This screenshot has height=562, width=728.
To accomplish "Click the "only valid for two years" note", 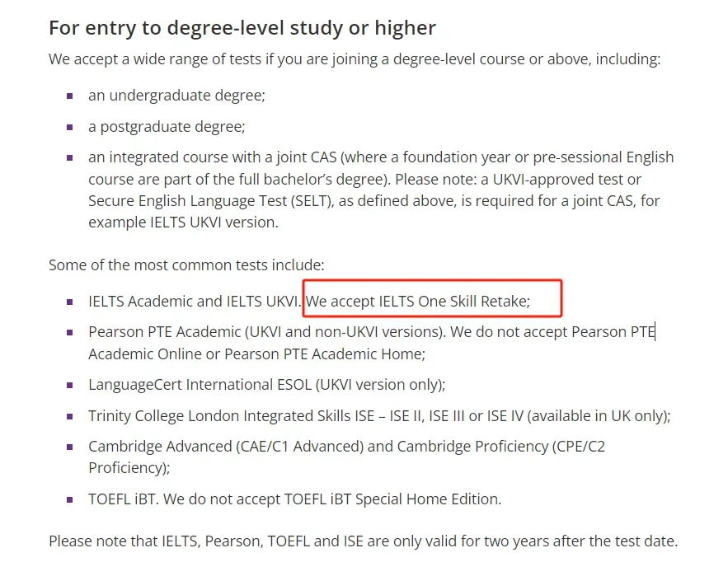I will point(363,541).
